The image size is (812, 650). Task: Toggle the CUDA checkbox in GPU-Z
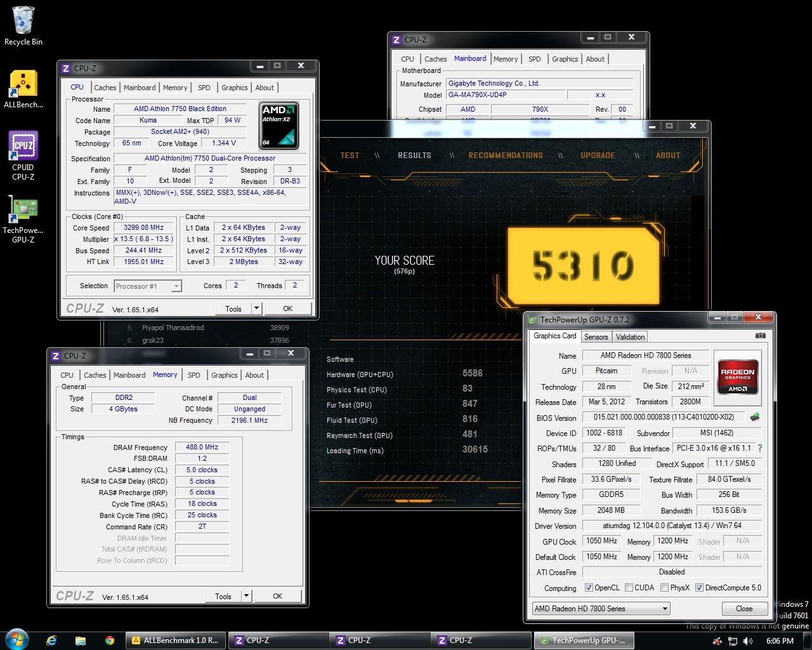pos(629,588)
